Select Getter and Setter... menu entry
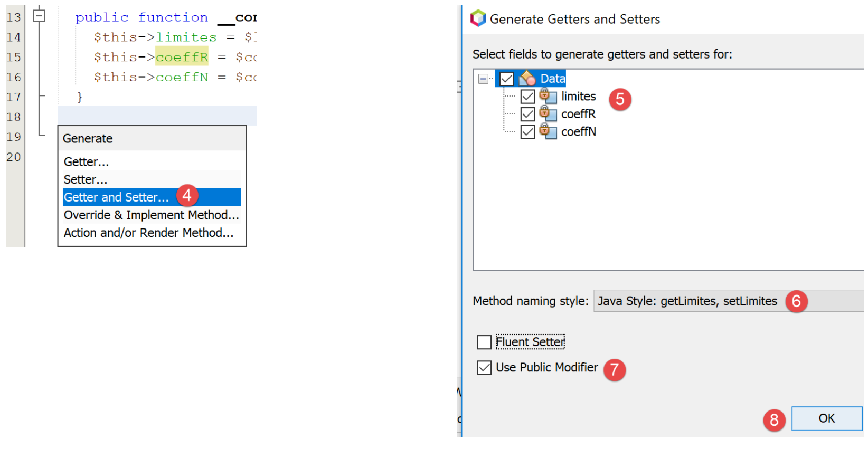The width and height of the screenshot is (868, 449). tap(116, 197)
